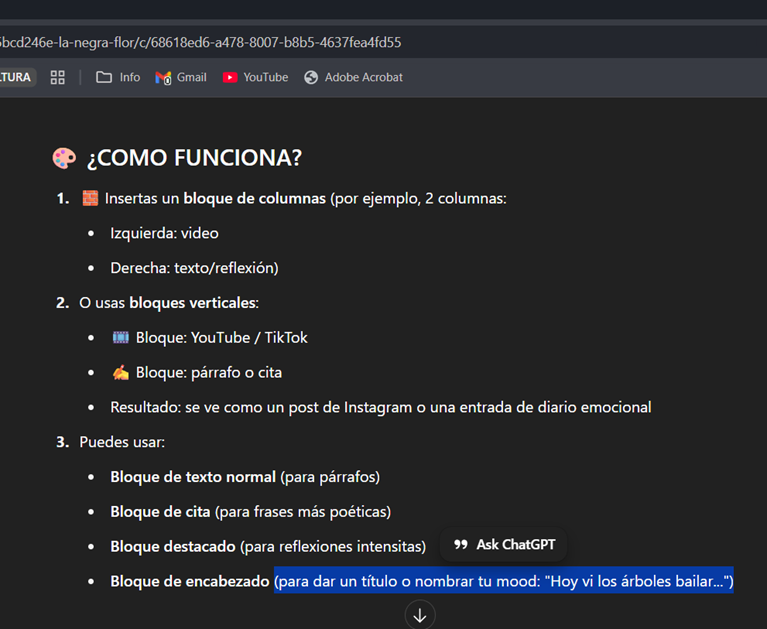Click the ¿COMO FUNCIONA? heading text
The image size is (767, 629).
[194, 158]
